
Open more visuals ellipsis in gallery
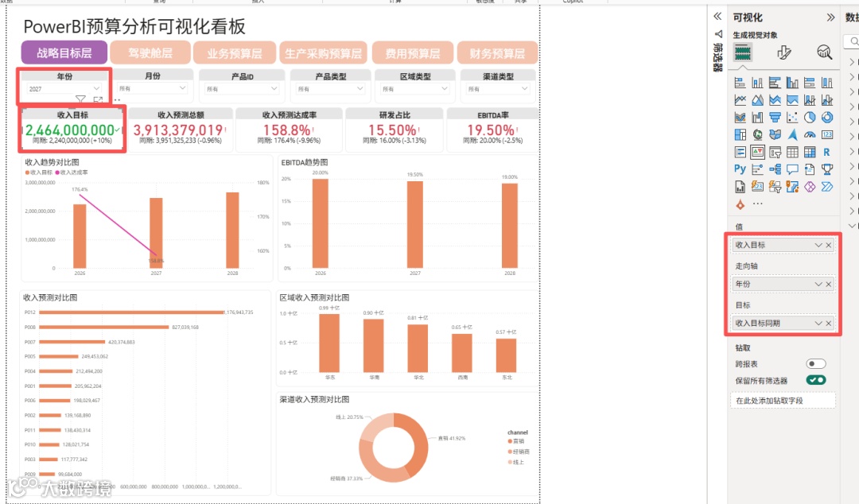pos(758,204)
